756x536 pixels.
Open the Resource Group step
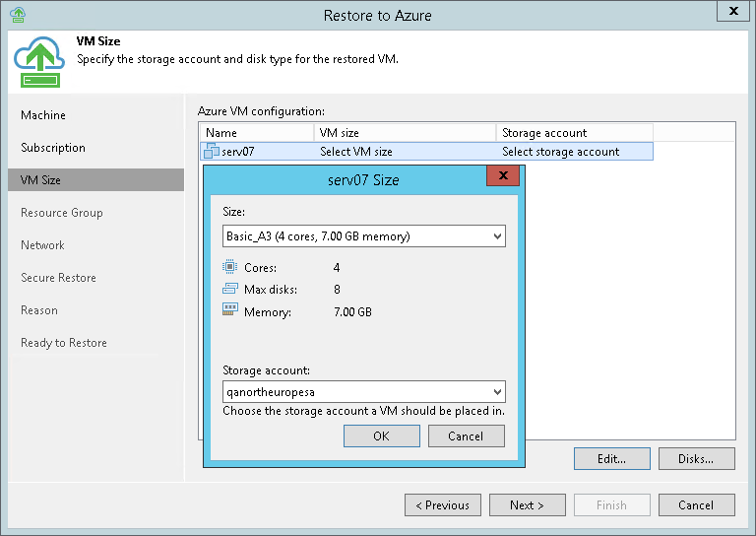point(62,213)
